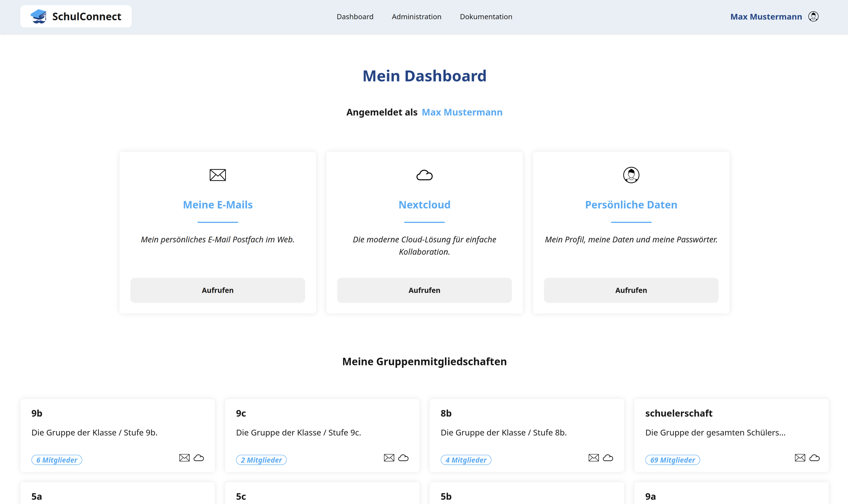Select the 9b group title
Image resolution: width=848 pixels, height=504 pixels.
pyautogui.click(x=37, y=413)
